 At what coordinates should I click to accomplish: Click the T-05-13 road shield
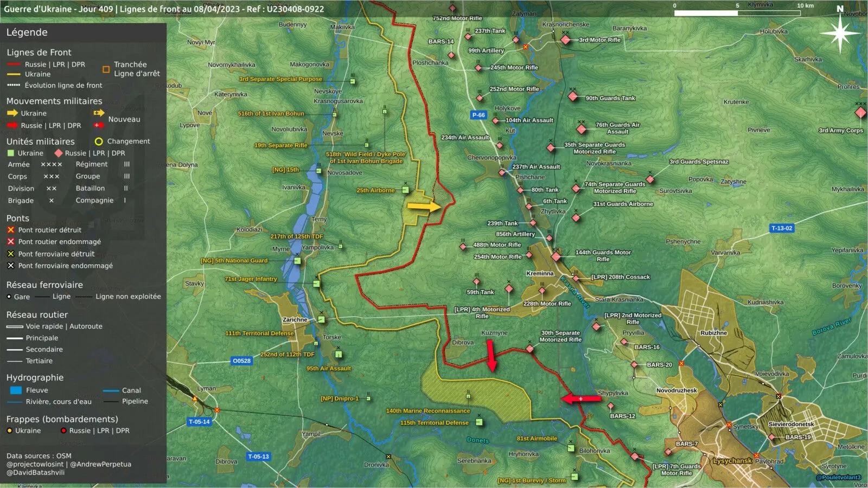pyautogui.click(x=258, y=457)
